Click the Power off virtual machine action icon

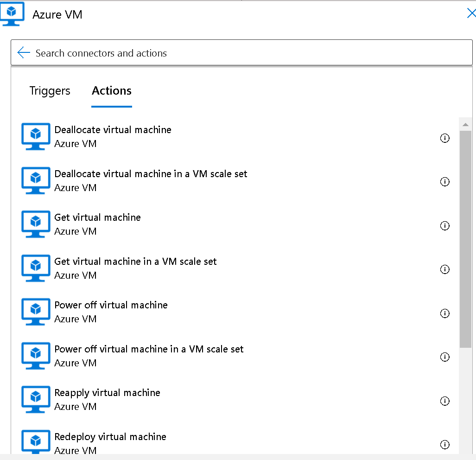[x=36, y=312]
